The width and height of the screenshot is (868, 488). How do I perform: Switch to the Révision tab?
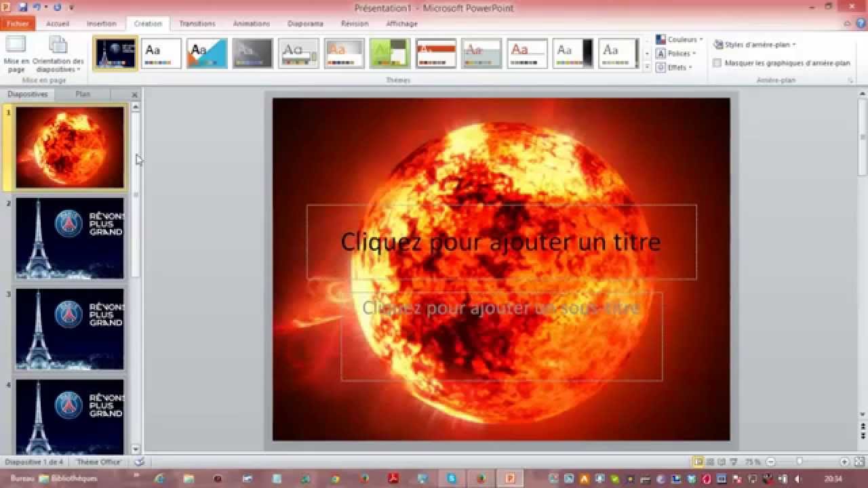(355, 24)
